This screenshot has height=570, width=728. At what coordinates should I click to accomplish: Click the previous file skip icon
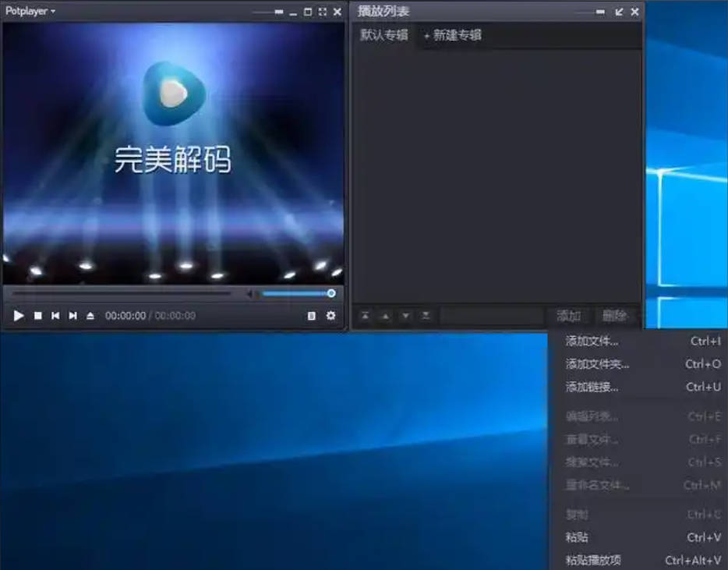coord(55,316)
